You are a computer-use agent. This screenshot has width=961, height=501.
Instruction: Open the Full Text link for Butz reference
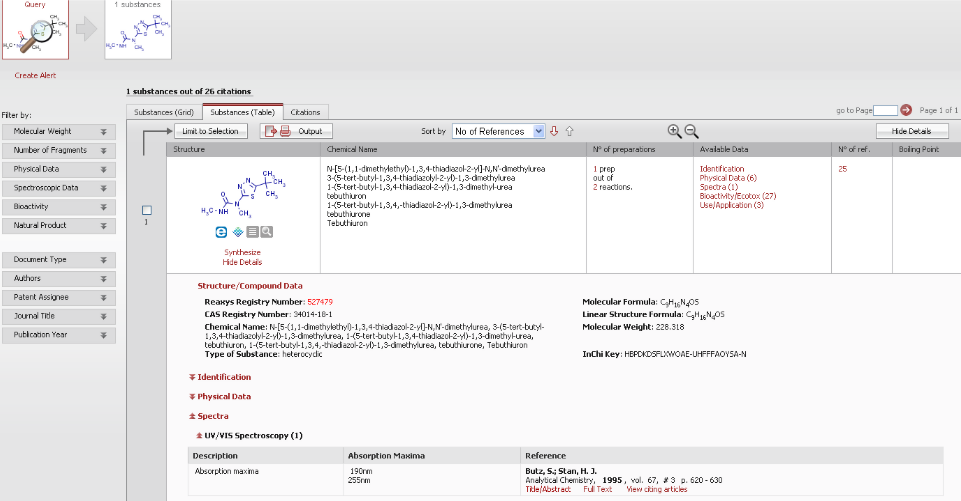click(x=598, y=489)
